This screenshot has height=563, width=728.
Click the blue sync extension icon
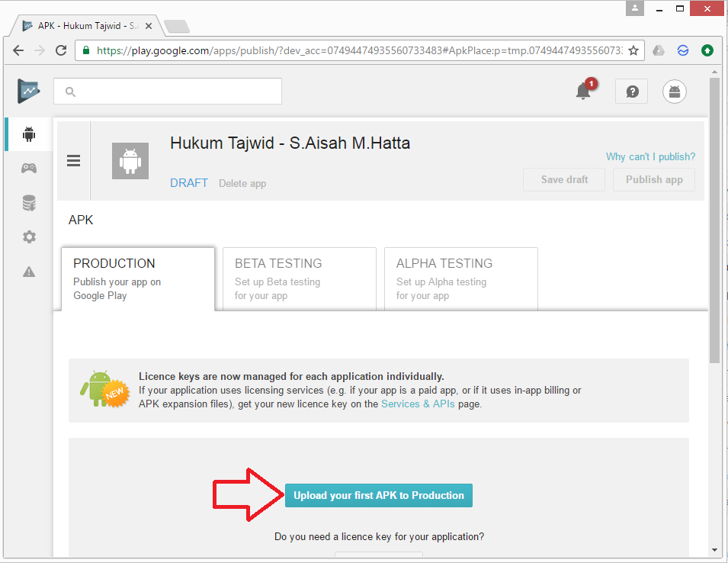[x=682, y=50]
